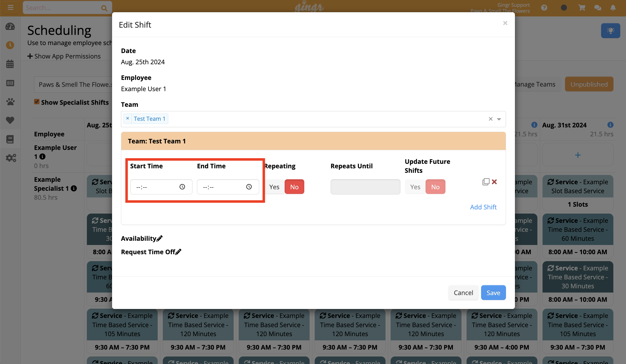Edit Availability with the pencil icon
The height and width of the screenshot is (364, 626).
click(160, 239)
